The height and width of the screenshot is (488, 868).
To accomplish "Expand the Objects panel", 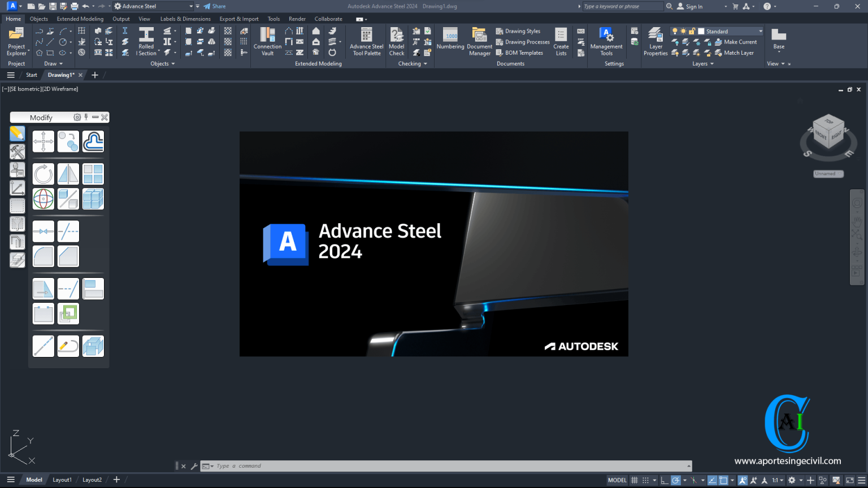I will pos(163,64).
